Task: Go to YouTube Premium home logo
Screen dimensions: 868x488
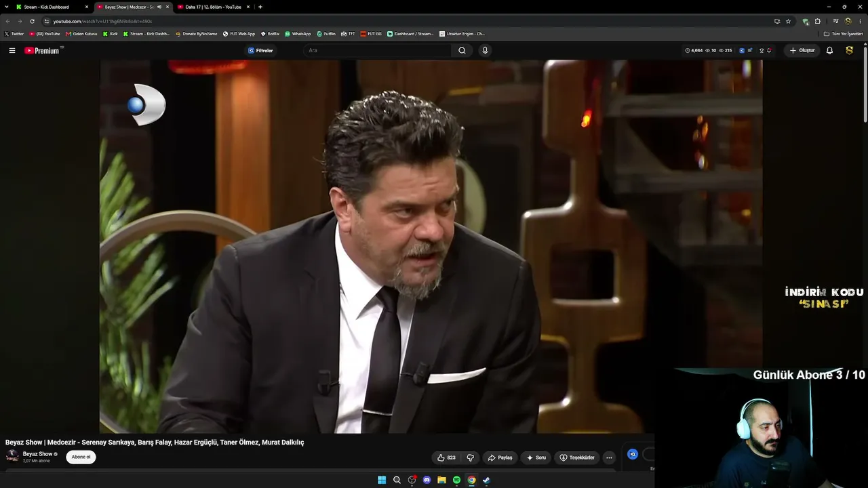Action: coord(43,50)
